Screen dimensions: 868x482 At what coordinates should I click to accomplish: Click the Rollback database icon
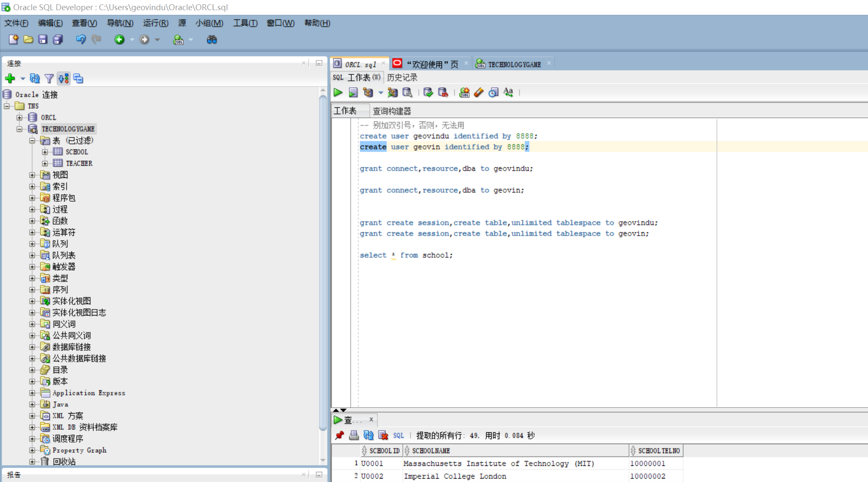(443, 92)
